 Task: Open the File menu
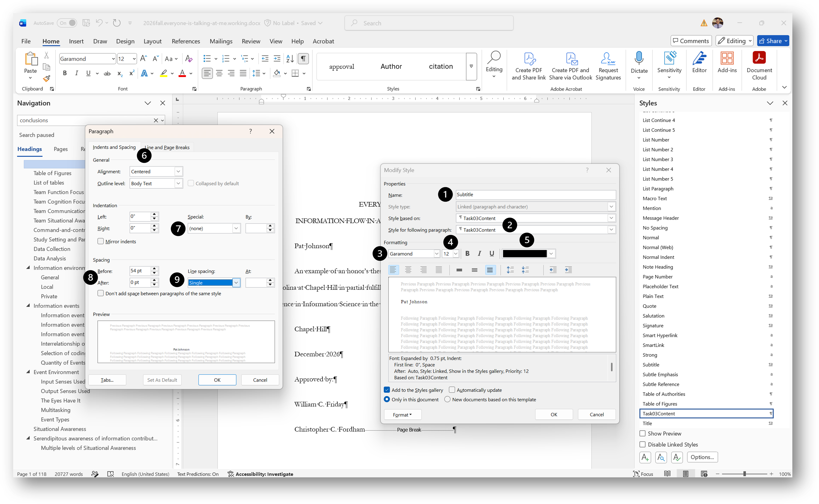[x=26, y=41]
